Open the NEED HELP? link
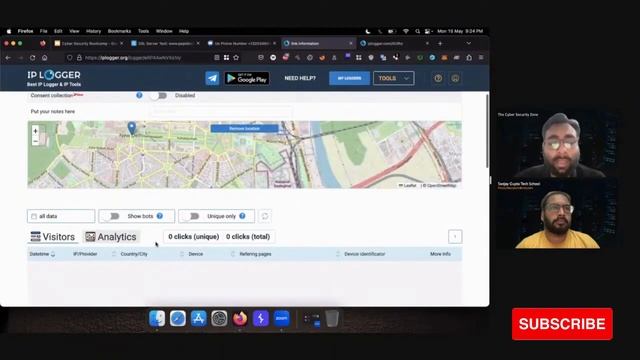640x360 pixels. click(300, 78)
